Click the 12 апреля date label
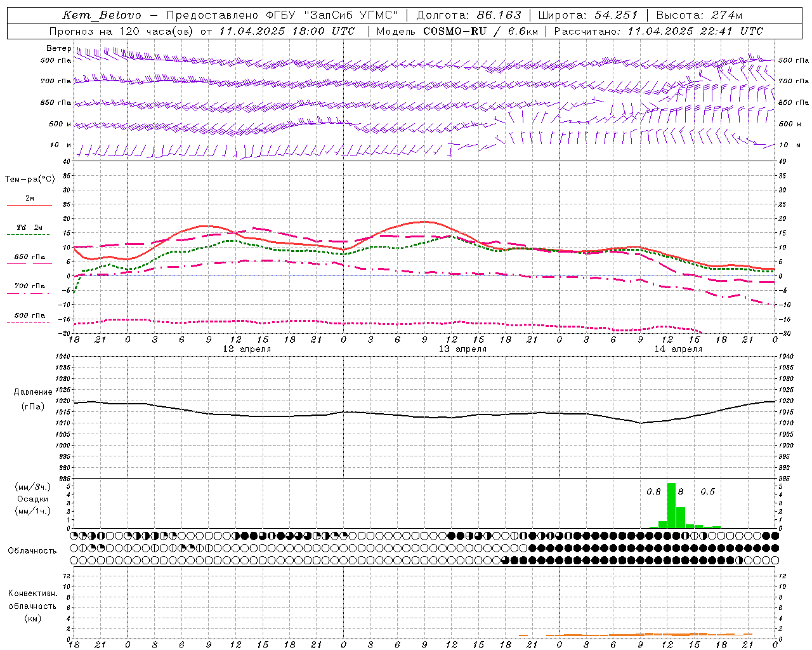Screen dimensions: 812x650 click(x=247, y=349)
